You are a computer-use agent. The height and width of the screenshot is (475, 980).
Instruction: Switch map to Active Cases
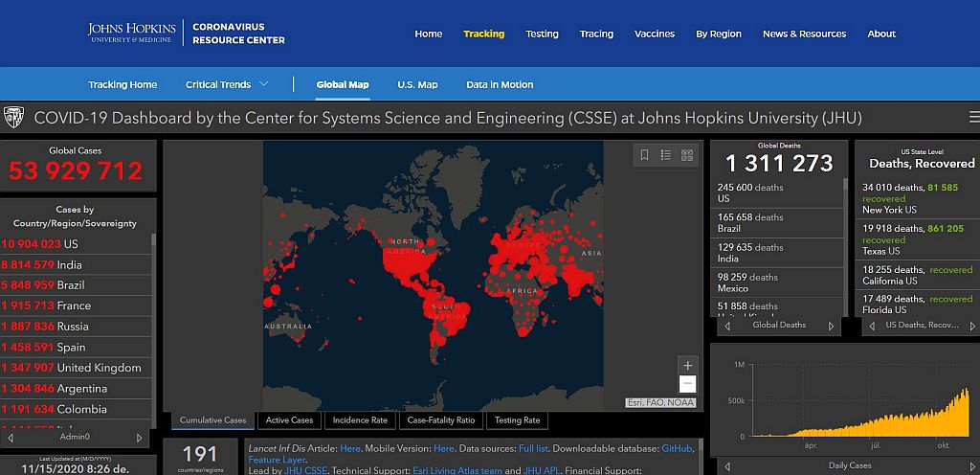click(289, 420)
